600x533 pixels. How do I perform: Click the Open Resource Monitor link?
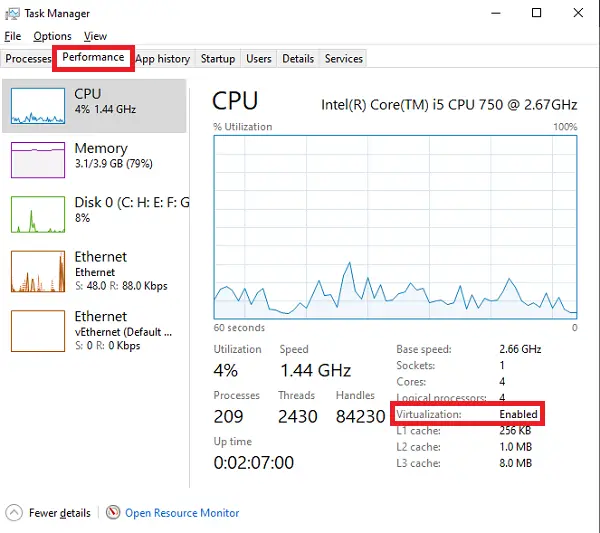(182, 513)
